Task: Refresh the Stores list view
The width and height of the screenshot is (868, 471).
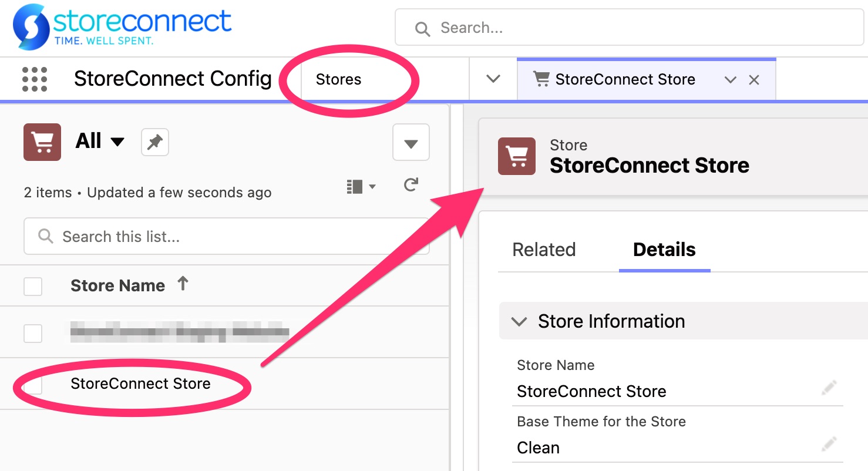Action: 410,186
